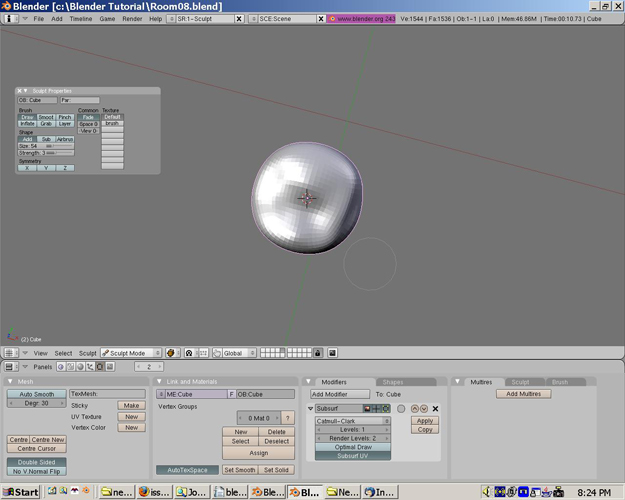This screenshot has height=500, width=625.
Task: Click the render image icon in viewport header
Action: 330,353
